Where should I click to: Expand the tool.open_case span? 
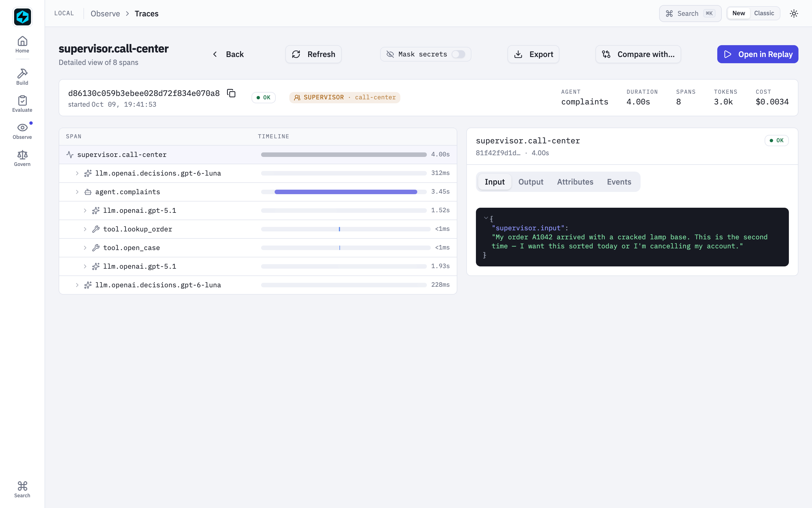pos(85,248)
